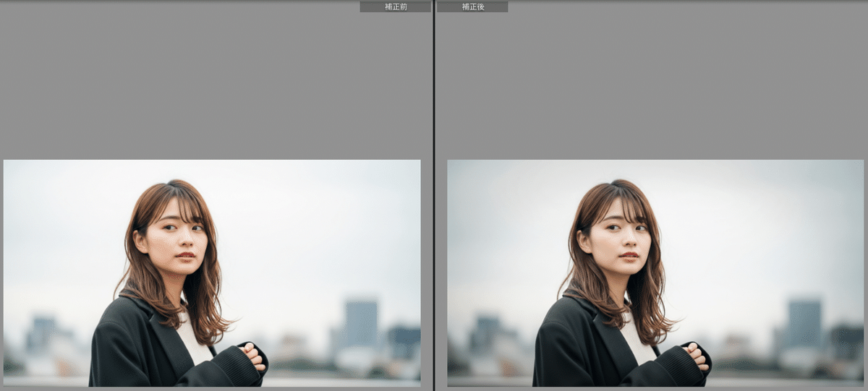Click the white shirt in the after photo
Viewport: 868px width, 391px height.
pyautogui.click(x=636, y=340)
